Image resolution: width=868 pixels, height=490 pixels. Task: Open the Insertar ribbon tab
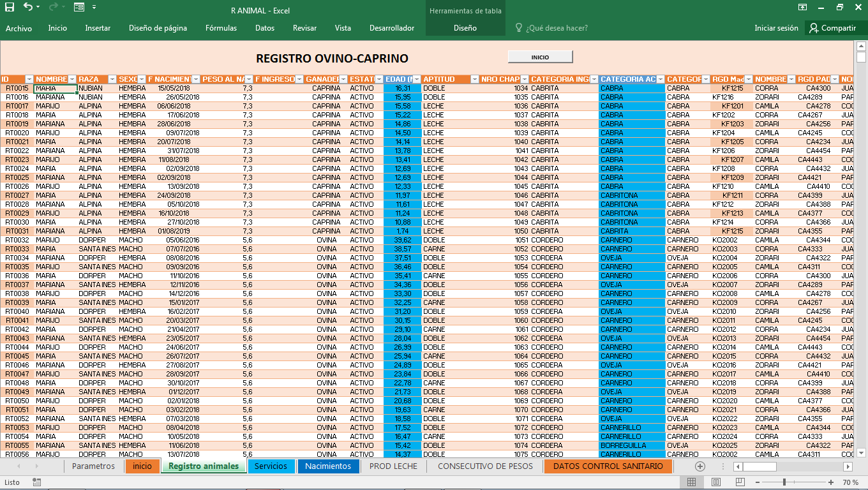(x=98, y=28)
